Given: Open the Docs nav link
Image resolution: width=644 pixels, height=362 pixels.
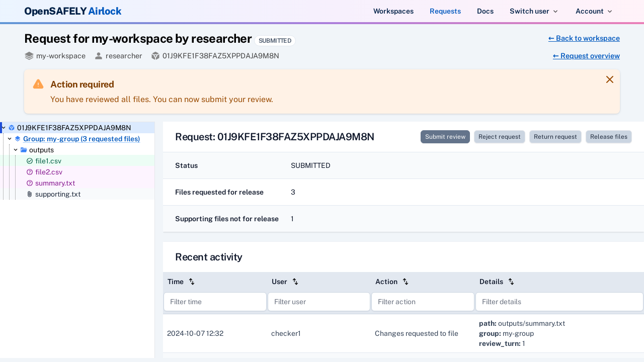Looking at the screenshot, I should [x=485, y=11].
